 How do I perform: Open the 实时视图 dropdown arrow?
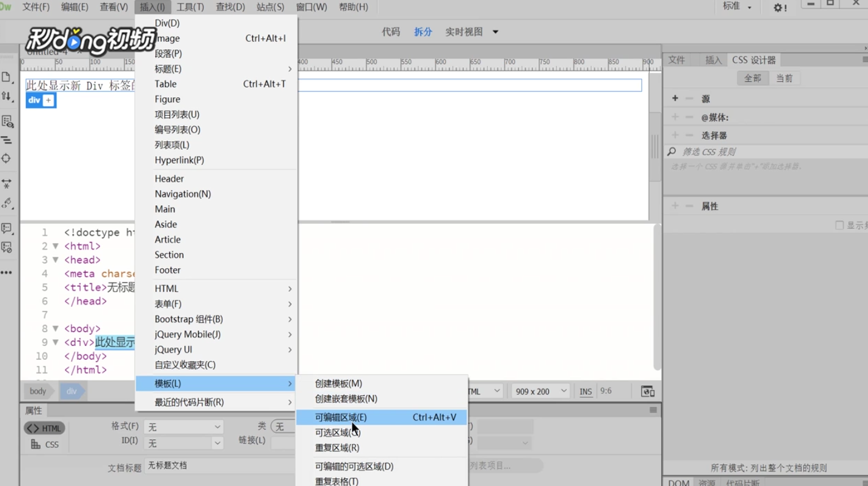496,32
